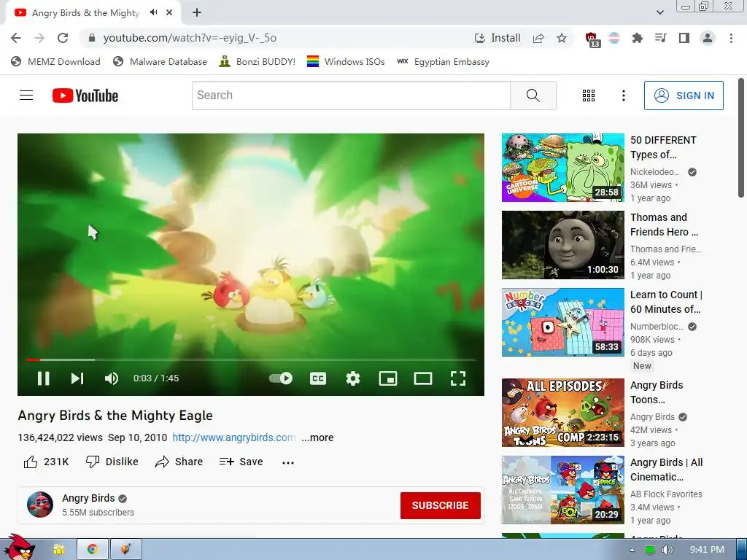Open striped flag extension icon

point(614,38)
